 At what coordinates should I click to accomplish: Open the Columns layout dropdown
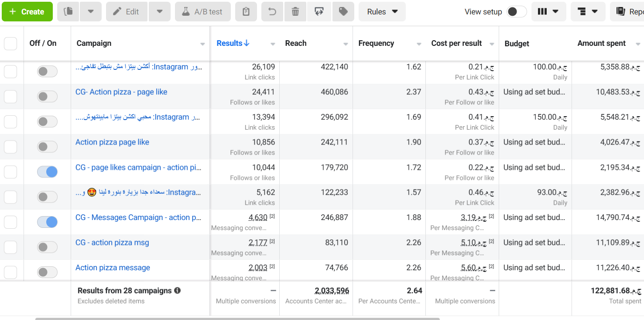[x=548, y=12]
